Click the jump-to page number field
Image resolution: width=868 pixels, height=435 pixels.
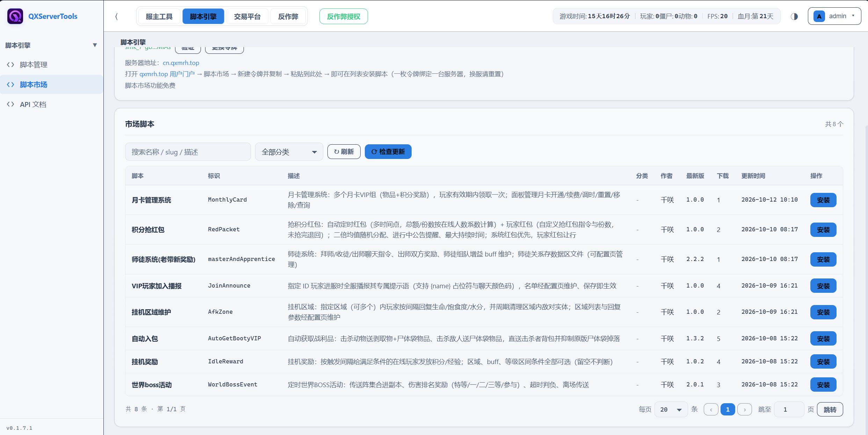(789, 409)
